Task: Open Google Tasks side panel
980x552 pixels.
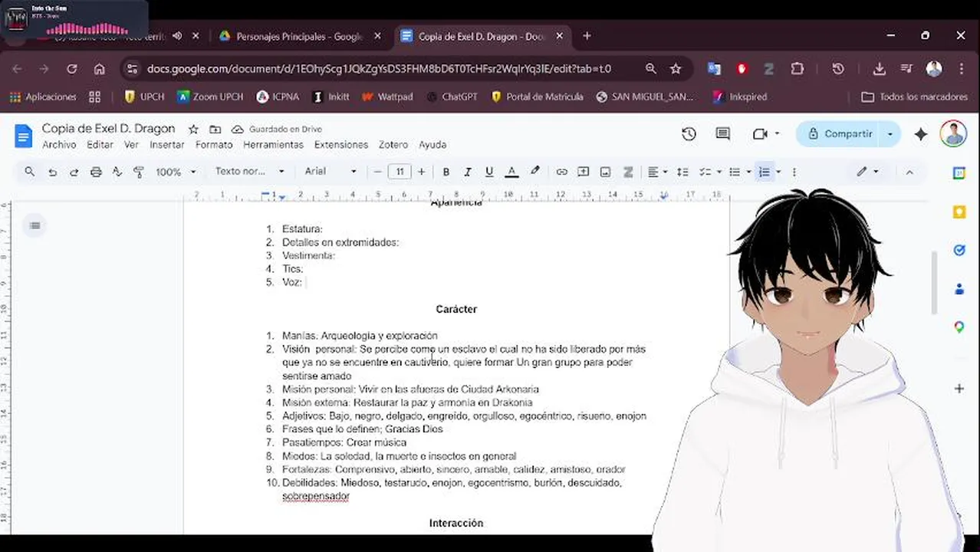Action: coord(959,250)
